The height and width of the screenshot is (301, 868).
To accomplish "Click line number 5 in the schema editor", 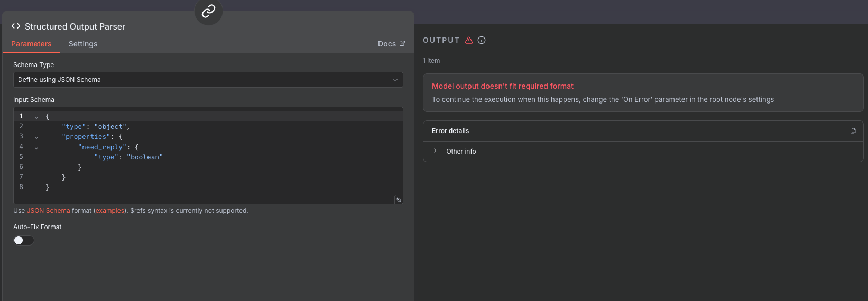I will (x=21, y=157).
